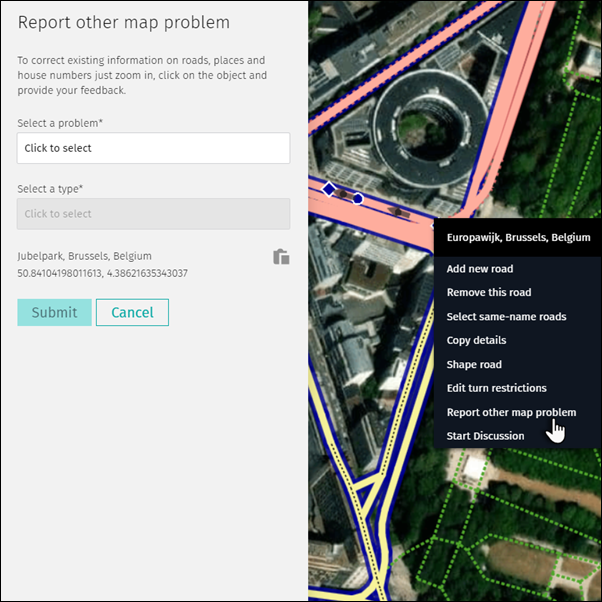Click the circular building on the satellite map
Viewport: 602px width, 602px height.
pyautogui.click(x=430, y=129)
